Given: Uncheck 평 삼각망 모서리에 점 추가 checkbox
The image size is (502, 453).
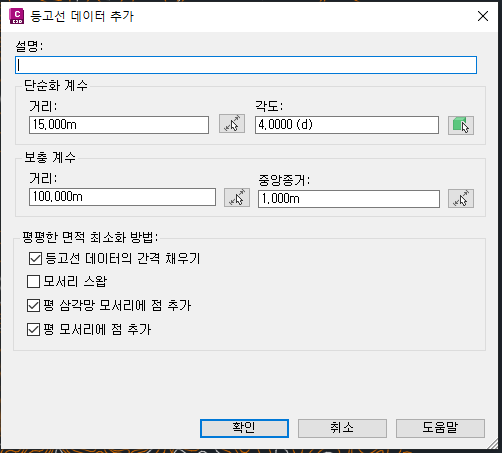Looking at the screenshot, I should 33,305.
